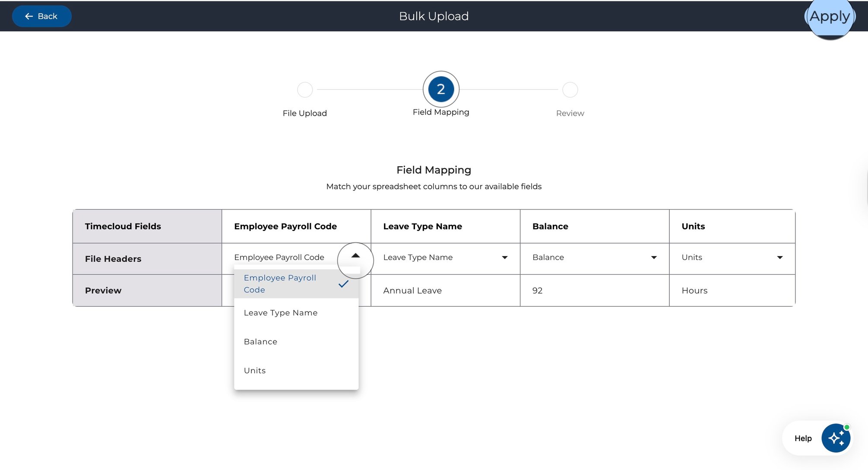Select Balance option in dropdown list
868x470 pixels.
(296, 342)
